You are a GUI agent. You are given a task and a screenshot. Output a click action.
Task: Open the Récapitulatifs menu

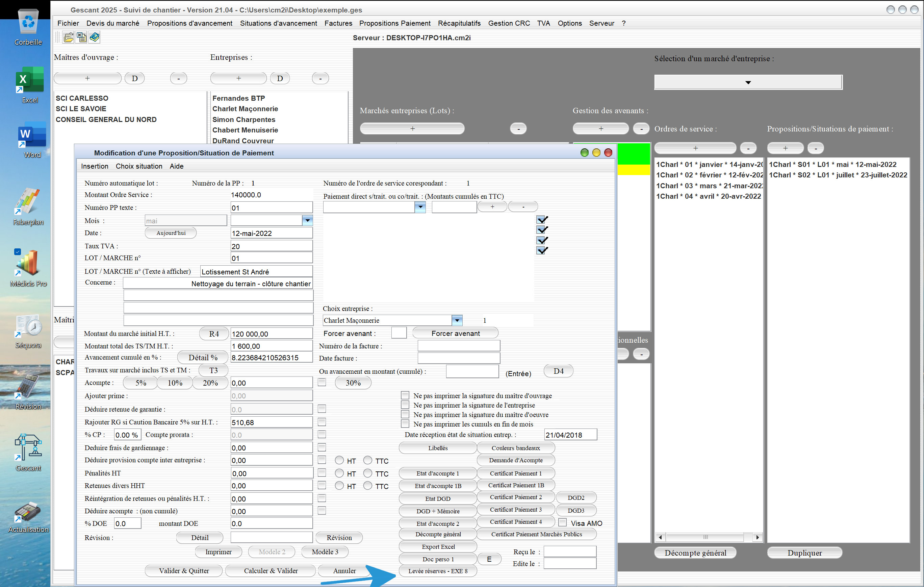(459, 23)
